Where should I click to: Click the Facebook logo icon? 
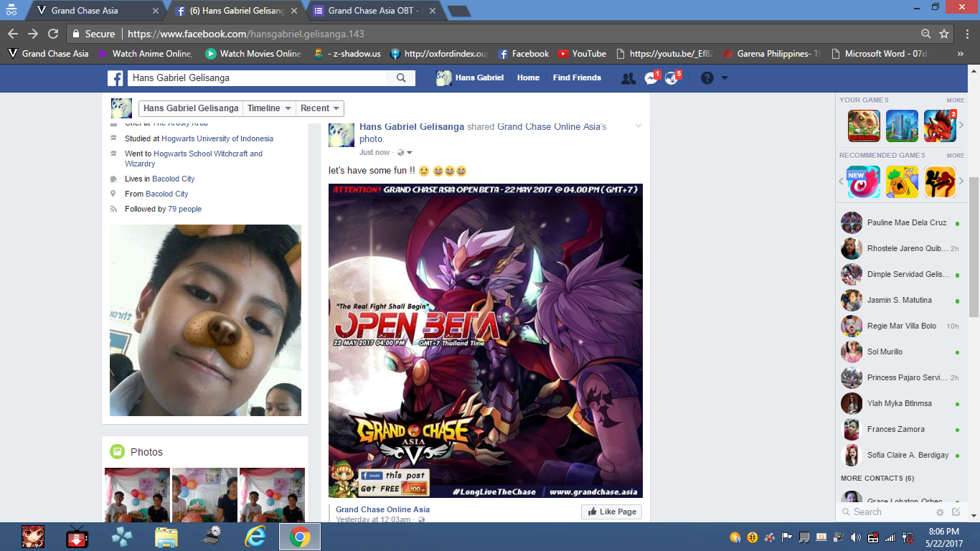(116, 78)
